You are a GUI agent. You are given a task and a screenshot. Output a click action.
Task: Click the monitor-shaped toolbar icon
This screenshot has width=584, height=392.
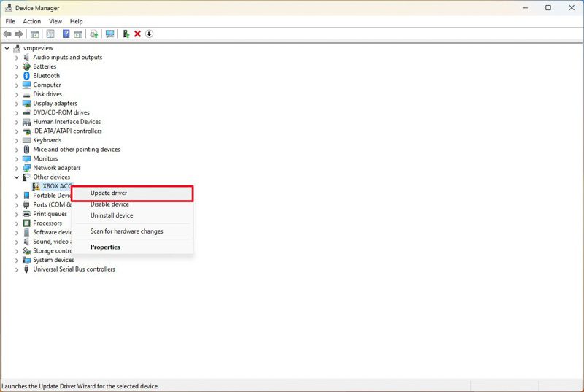pos(109,34)
